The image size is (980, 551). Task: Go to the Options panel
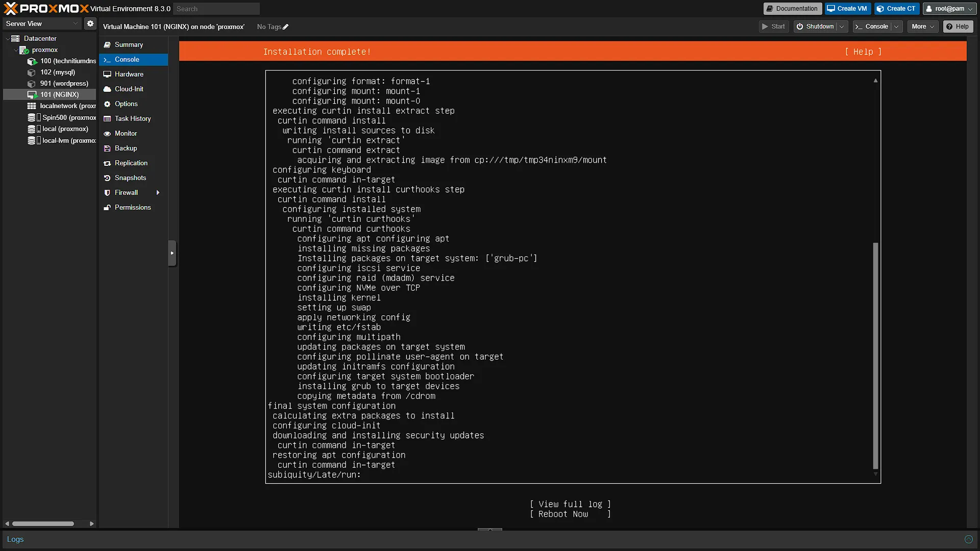coord(133,104)
